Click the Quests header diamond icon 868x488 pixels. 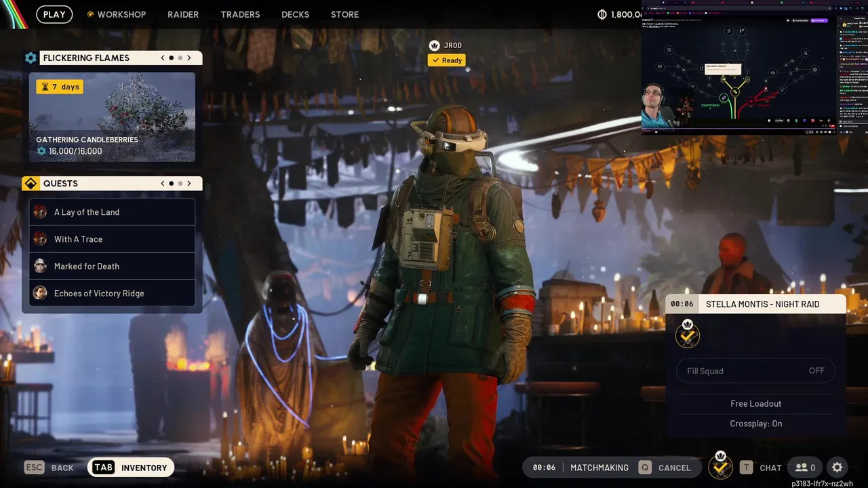pyautogui.click(x=31, y=184)
